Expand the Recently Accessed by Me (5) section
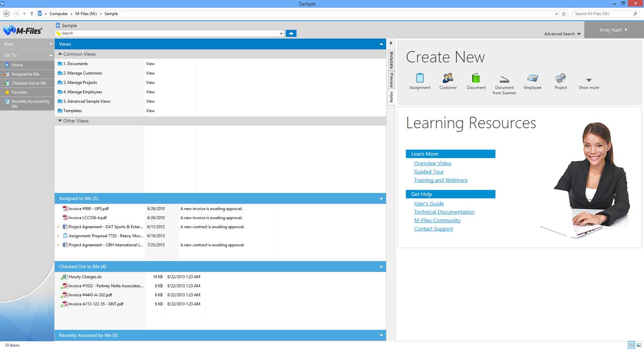This screenshot has height=349, width=644. pos(381,335)
